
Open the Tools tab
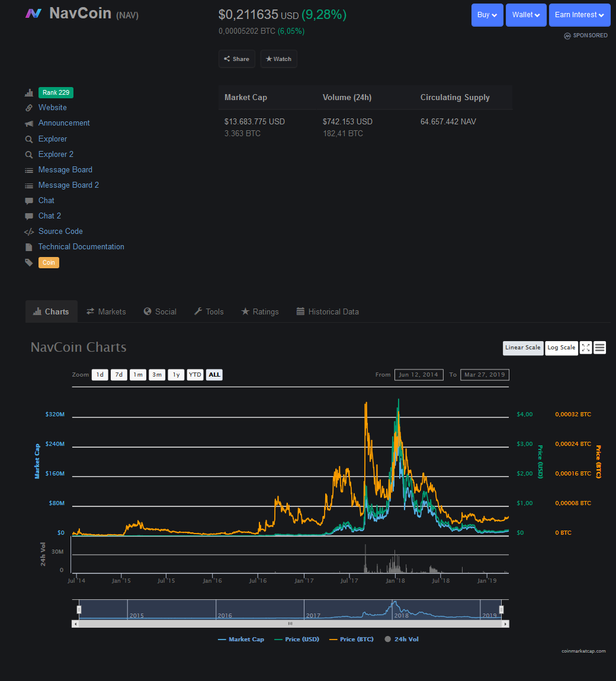pyautogui.click(x=209, y=312)
